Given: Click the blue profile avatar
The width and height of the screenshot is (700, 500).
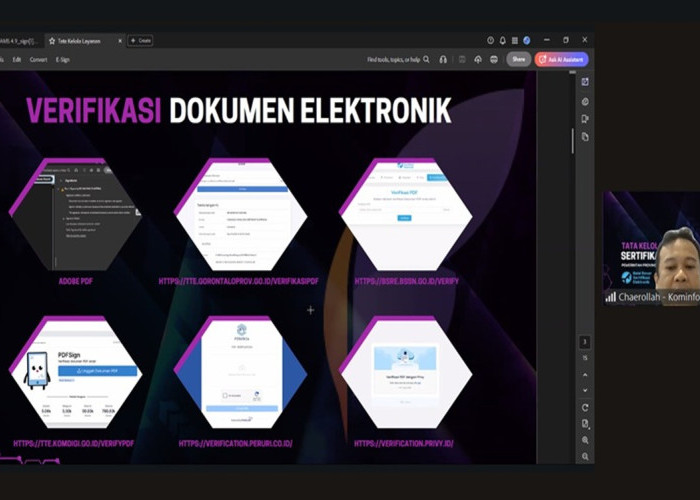Looking at the screenshot, I should point(527,41).
